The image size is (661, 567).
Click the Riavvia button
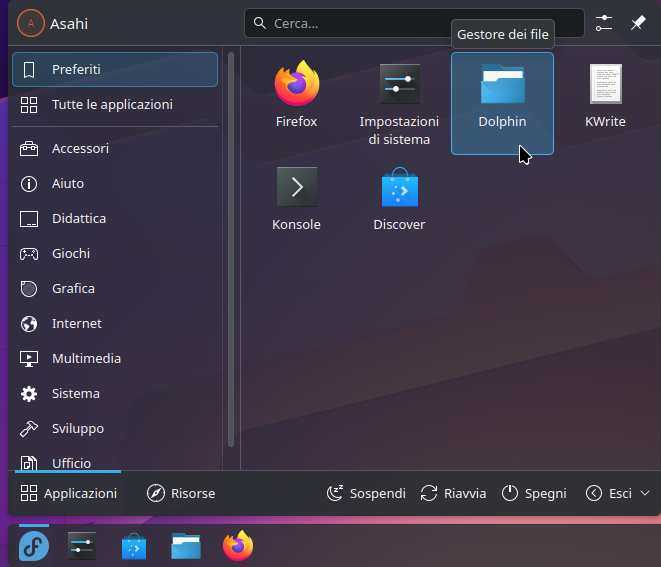click(x=453, y=493)
